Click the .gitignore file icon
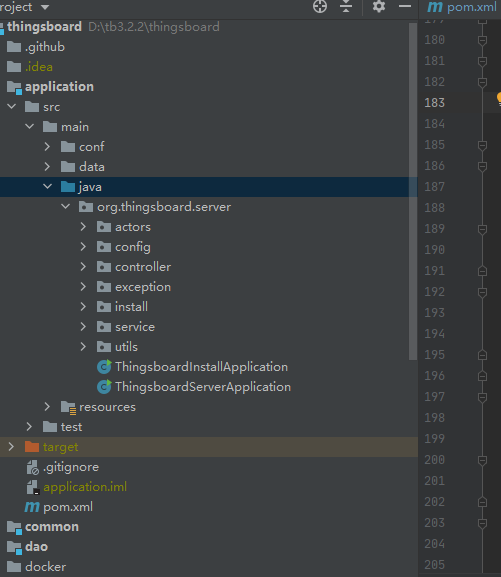This screenshot has height=577, width=501. (x=32, y=467)
